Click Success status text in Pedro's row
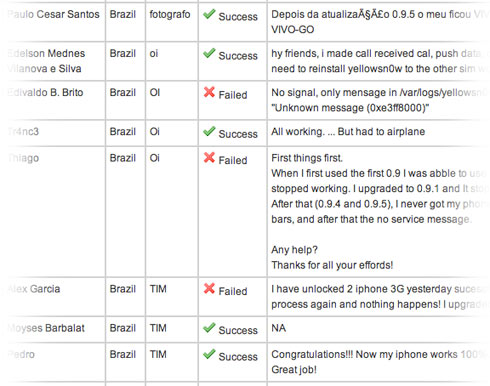Screen dimensions: 490x386 238,357
